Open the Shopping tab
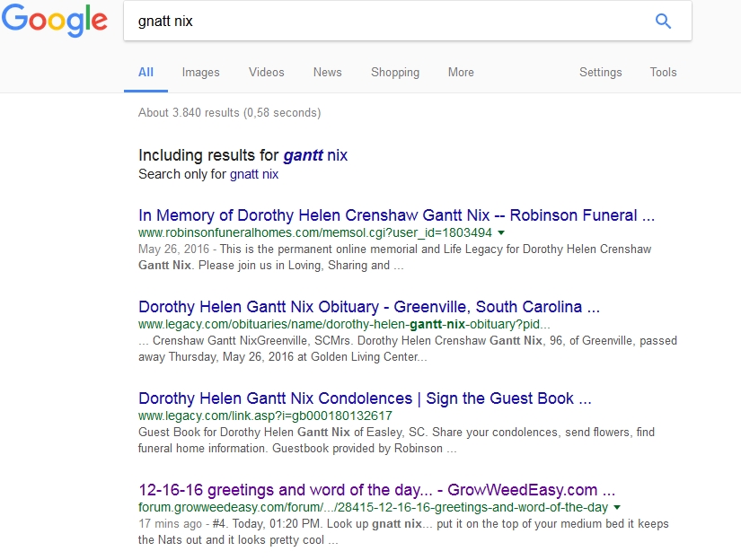 395,73
